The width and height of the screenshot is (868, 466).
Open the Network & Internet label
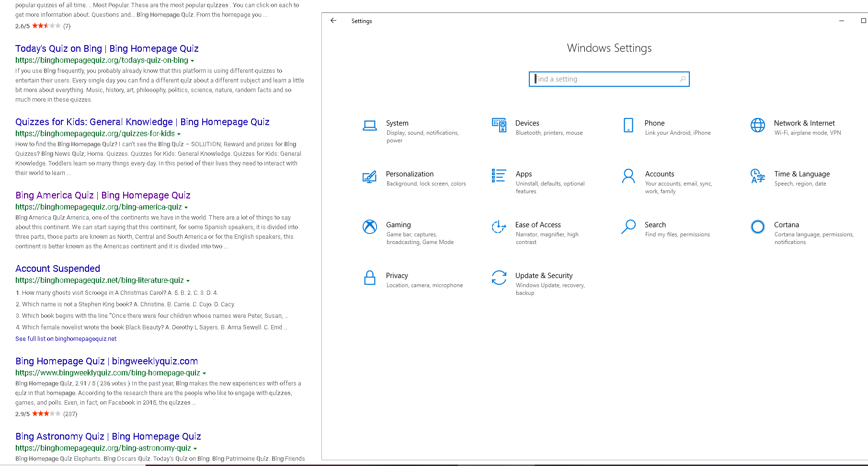pos(804,123)
